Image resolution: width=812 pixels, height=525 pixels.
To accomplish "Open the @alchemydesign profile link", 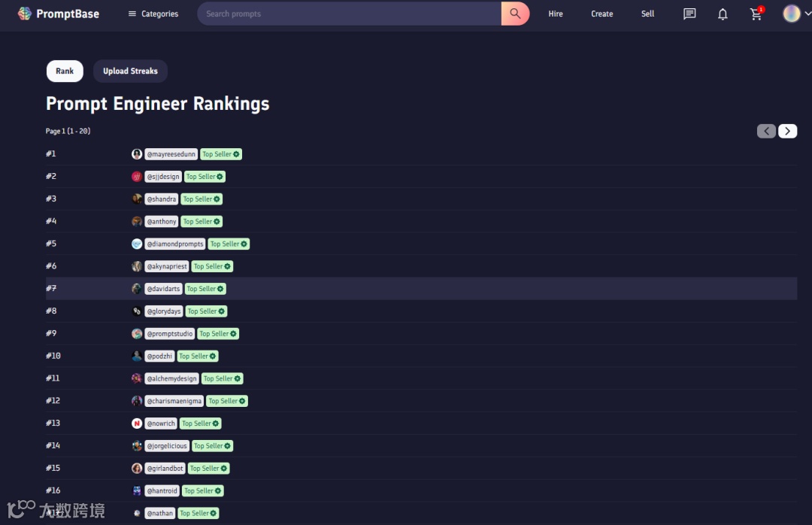I will tap(172, 378).
